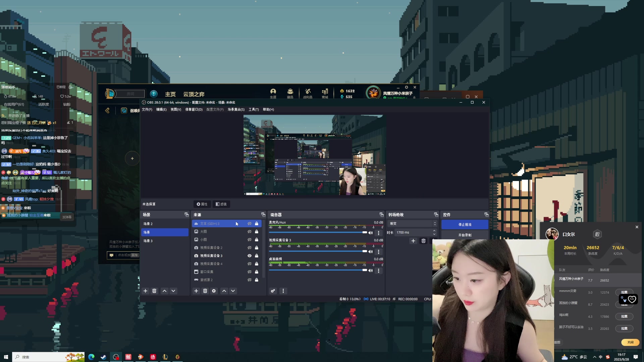644x362 pixels.
Task: Move scene down in Scenes panel
Action: pos(173,291)
